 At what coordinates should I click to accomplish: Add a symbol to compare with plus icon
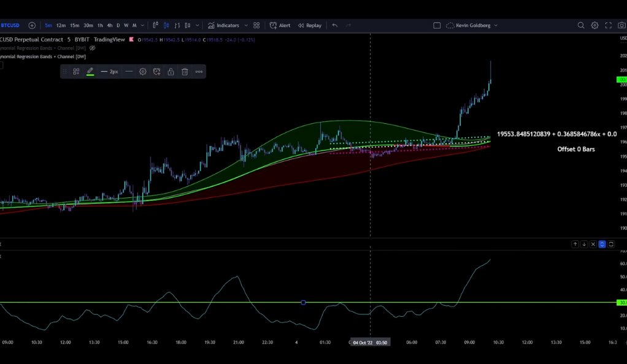click(x=32, y=25)
